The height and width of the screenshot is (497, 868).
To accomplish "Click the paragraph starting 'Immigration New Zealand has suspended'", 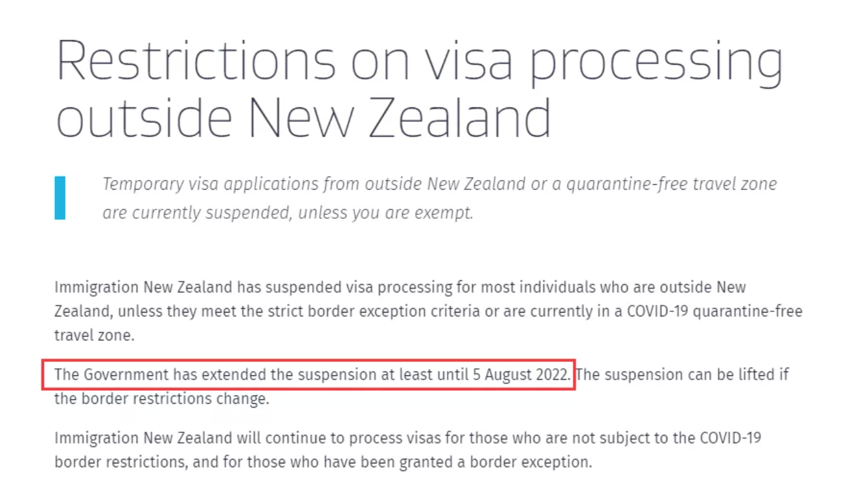I will pyautogui.click(x=428, y=311).
